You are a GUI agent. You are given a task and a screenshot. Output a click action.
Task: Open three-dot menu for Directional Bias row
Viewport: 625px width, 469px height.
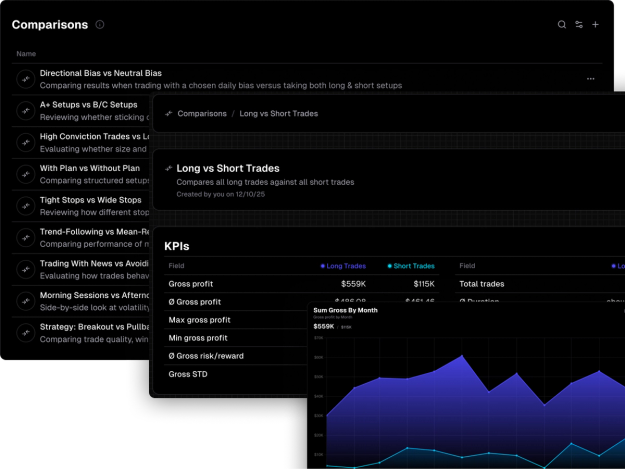pyautogui.click(x=590, y=79)
